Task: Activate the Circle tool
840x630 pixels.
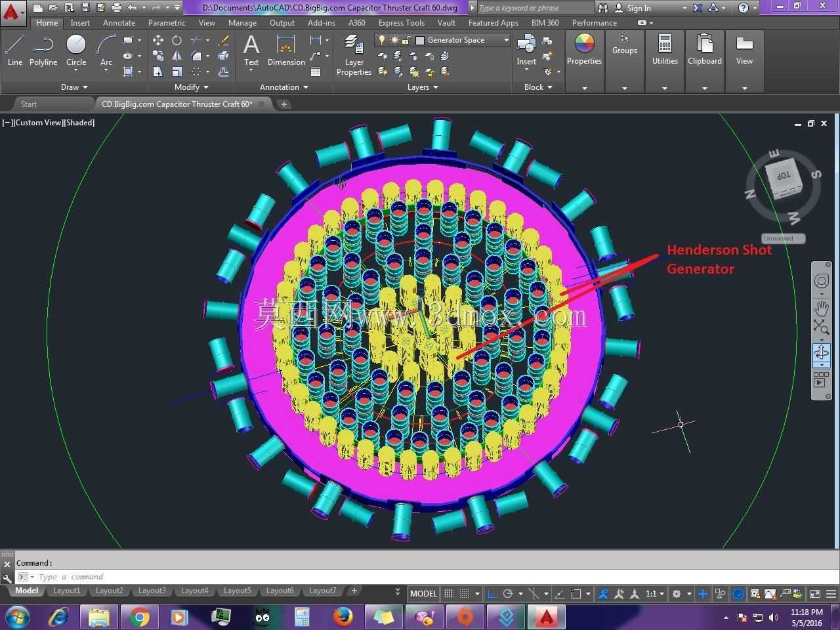Action: [x=76, y=51]
